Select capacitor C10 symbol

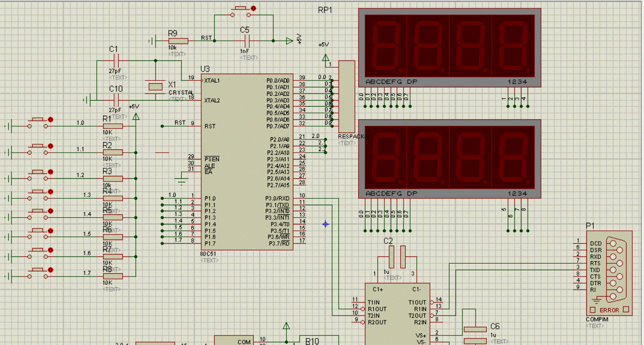(116, 100)
